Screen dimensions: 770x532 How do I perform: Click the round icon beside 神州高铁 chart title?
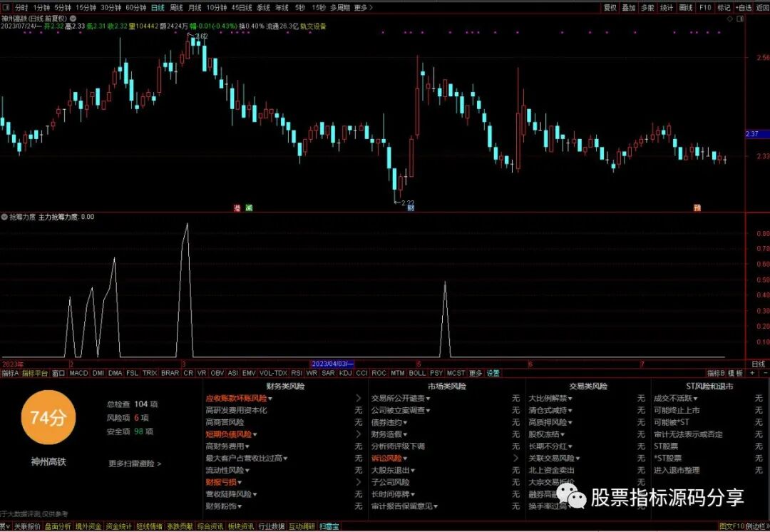pyautogui.click(x=73, y=18)
